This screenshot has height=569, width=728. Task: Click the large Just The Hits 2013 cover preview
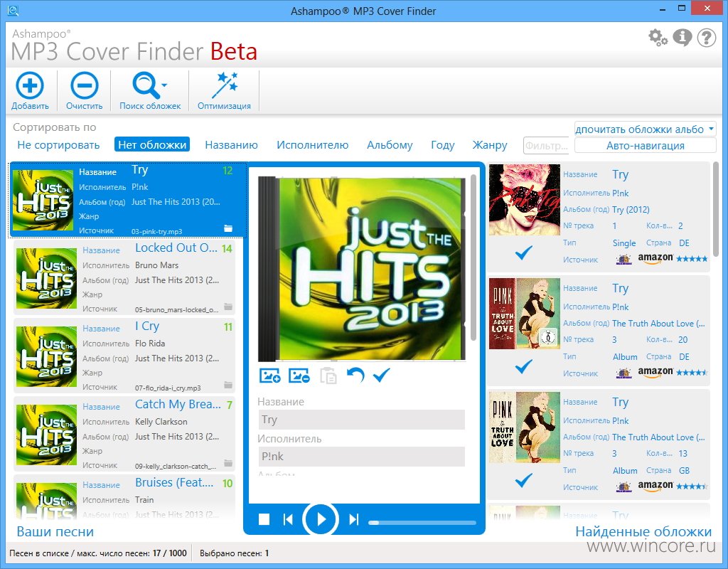pyautogui.click(x=362, y=268)
